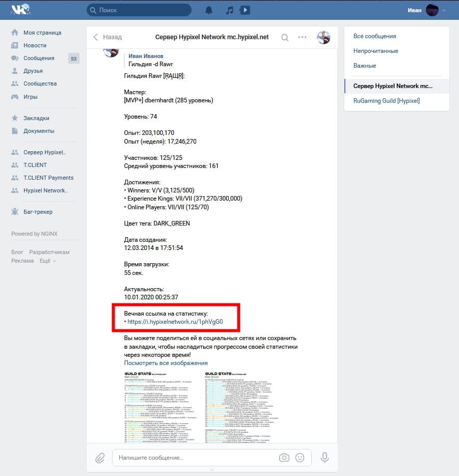The image size is (459, 476).
Task: Search within this conversation using magnifier icon
Action: [x=285, y=37]
